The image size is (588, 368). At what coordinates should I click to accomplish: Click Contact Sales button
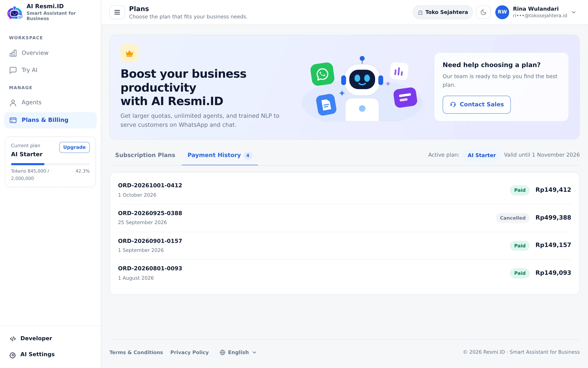(x=477, y=104)
